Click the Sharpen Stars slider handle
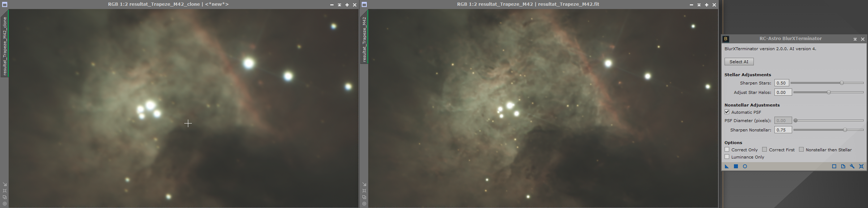 pos(842,83)
